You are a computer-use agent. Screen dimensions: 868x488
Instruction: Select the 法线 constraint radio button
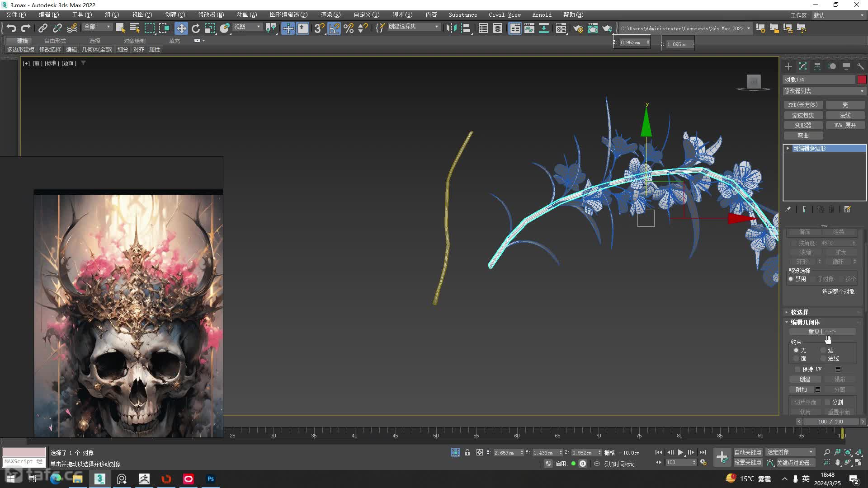823,358
